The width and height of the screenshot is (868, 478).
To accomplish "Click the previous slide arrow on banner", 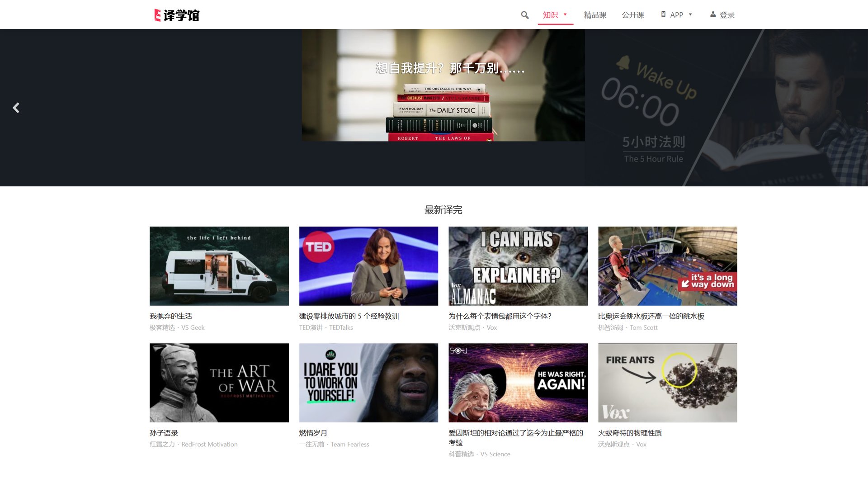I will 16,108.
